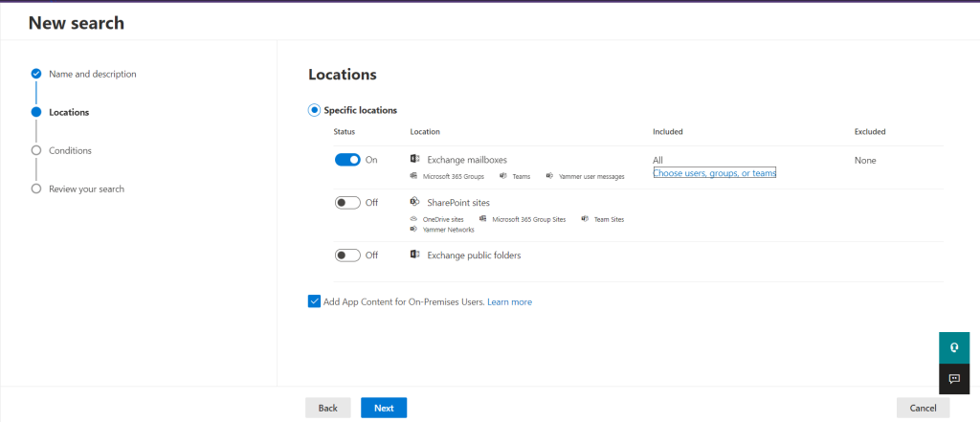
Task: Click the Exchange mailboxes icon
Action: (414, 160)
